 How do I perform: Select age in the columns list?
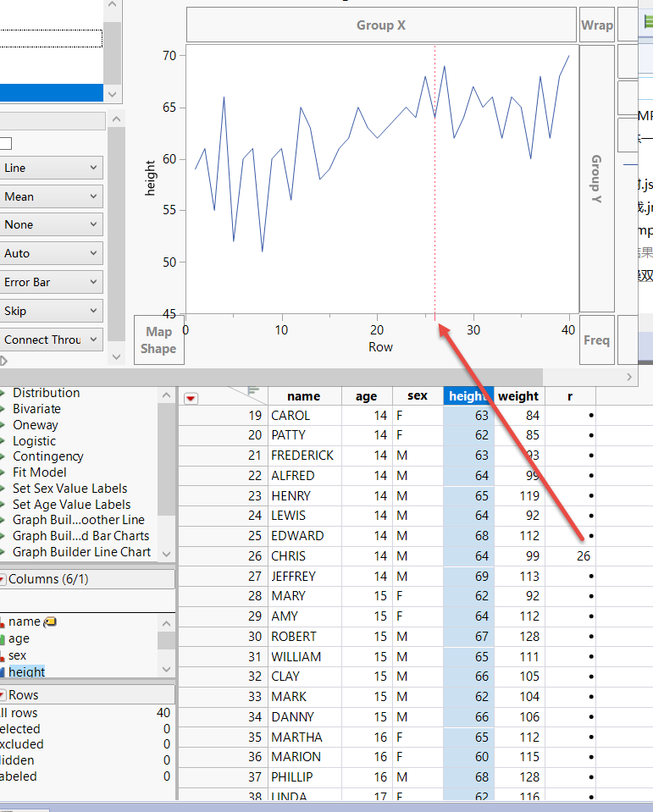19,638
